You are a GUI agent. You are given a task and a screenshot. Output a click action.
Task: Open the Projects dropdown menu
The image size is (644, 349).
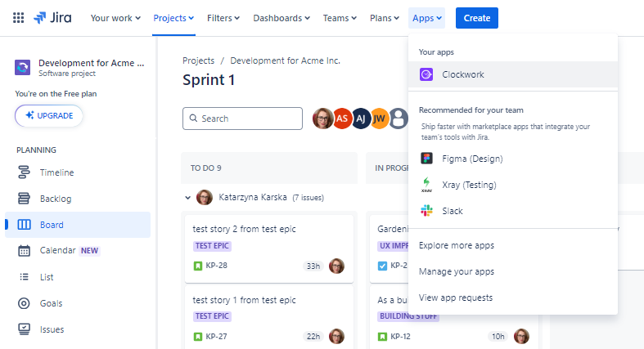point(173,18)
